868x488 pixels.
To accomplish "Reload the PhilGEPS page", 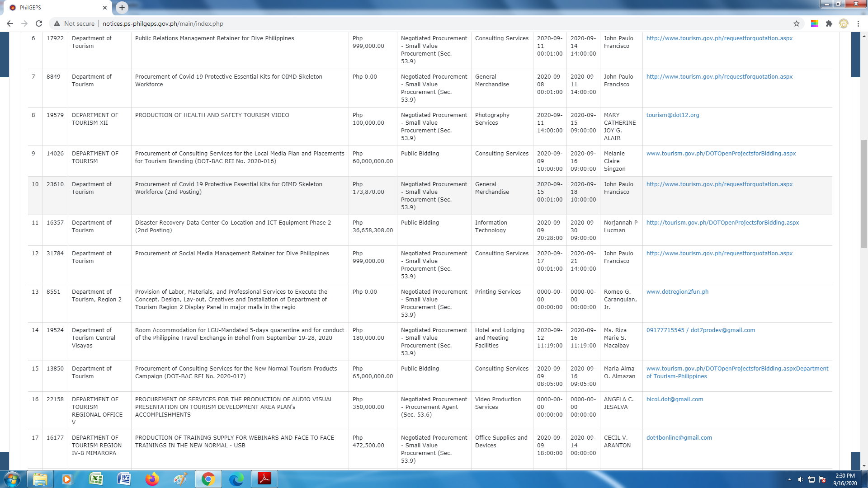I will click(x=39, y=23).
